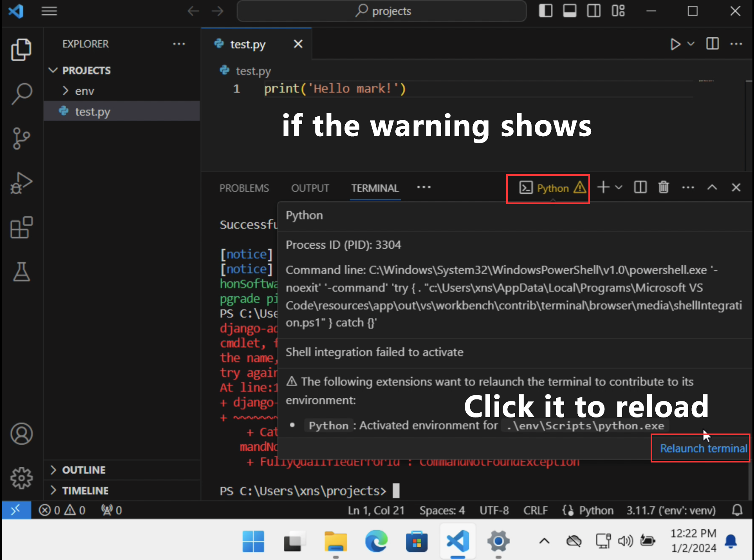Show additional panel views ellipsis

[x=424, y=187]
